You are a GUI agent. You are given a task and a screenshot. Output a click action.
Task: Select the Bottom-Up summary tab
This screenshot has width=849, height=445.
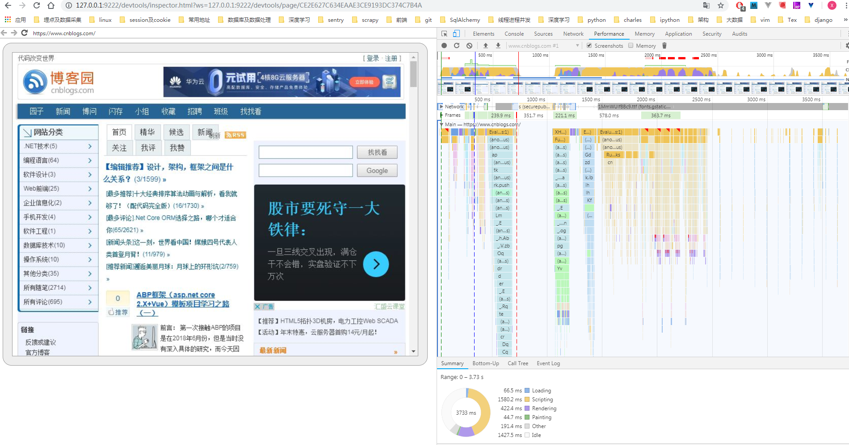coord(486,363)
